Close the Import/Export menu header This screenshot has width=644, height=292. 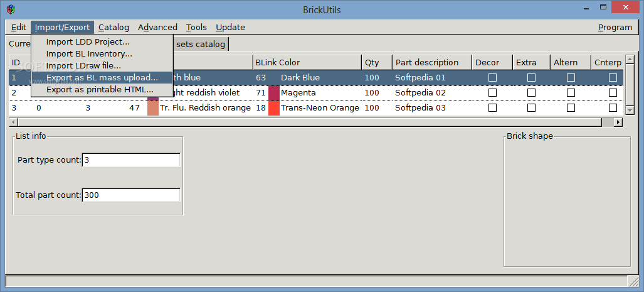click(x=62, y=28)
